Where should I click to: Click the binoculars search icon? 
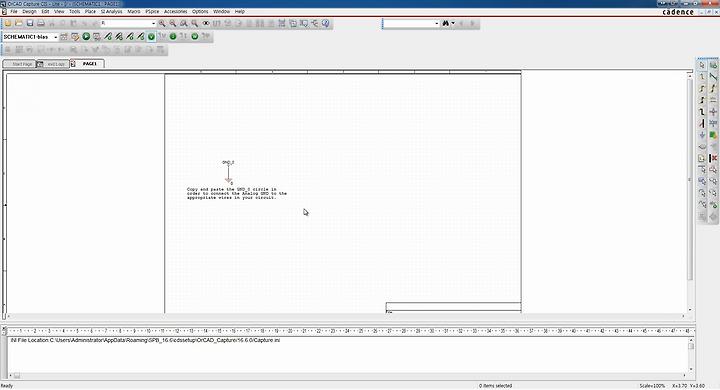click(445, 23)
